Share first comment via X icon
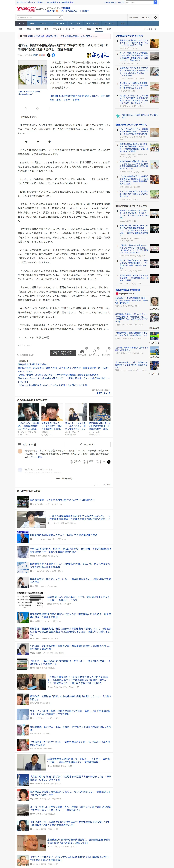This screenshot has width=174, height=868. [108, 462]
